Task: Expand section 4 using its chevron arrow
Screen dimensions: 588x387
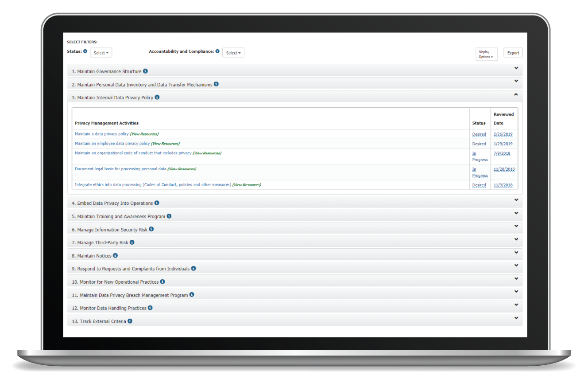Action: pos(516,200)
